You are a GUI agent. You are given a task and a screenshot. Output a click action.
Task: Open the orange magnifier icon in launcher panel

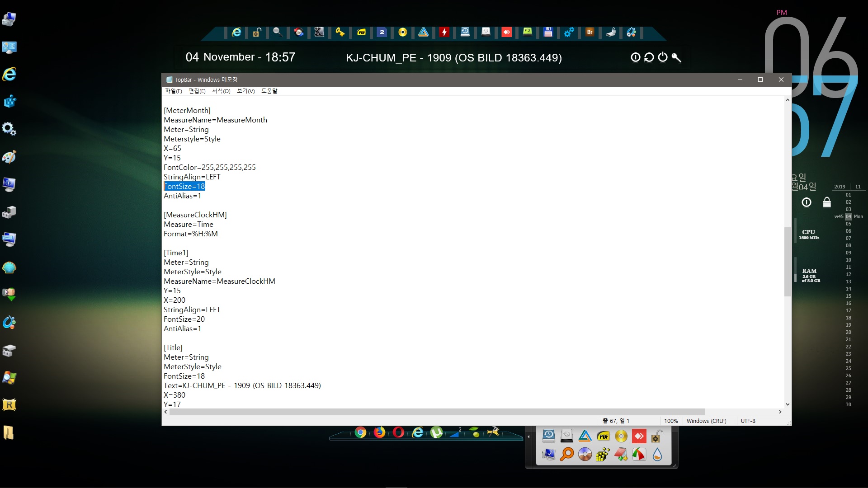click(x=566, y=454)
